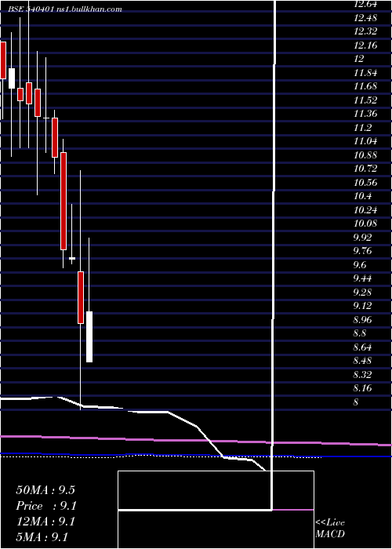Image resolution: width=392 pixels, height=549 pixels.
Task: Click the 5MA : 9.1 readout
Action: click(x=42, y=536)
